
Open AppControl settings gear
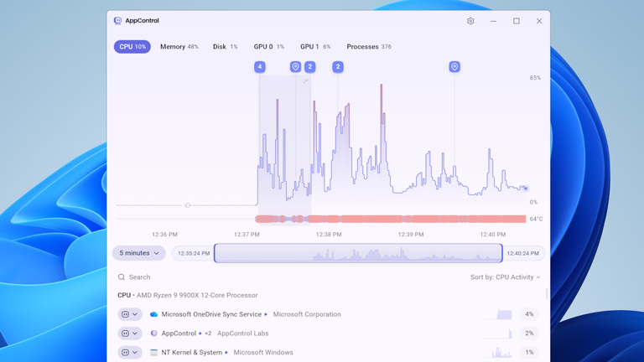[470, 21]
